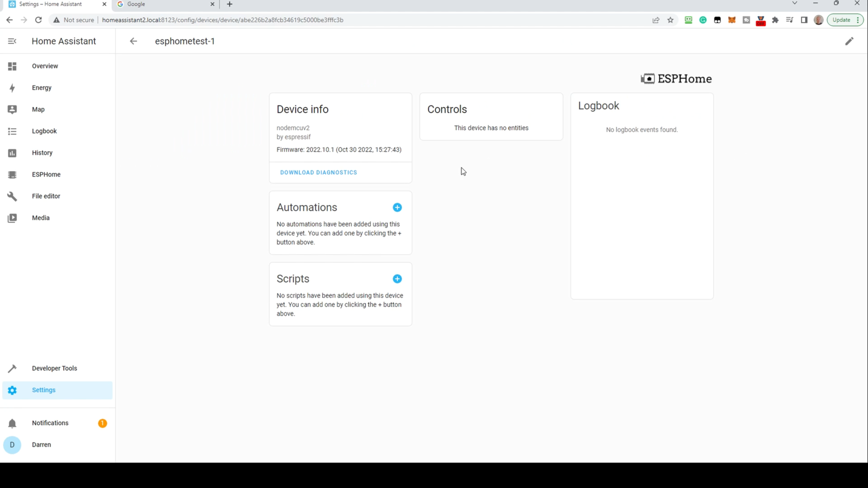Screen dimensions: 868x488
Task: Open the browser extensions puzzle icon
Action: (x=775, y=20)
